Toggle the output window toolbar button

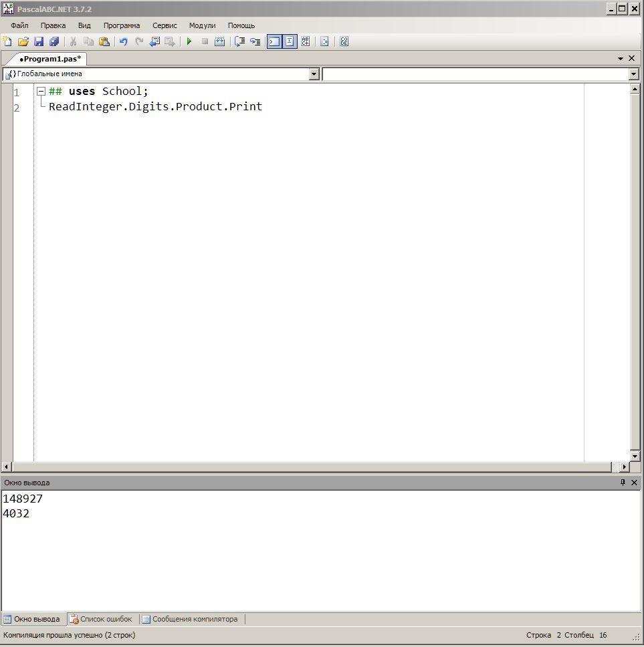(x=274, y=41)
